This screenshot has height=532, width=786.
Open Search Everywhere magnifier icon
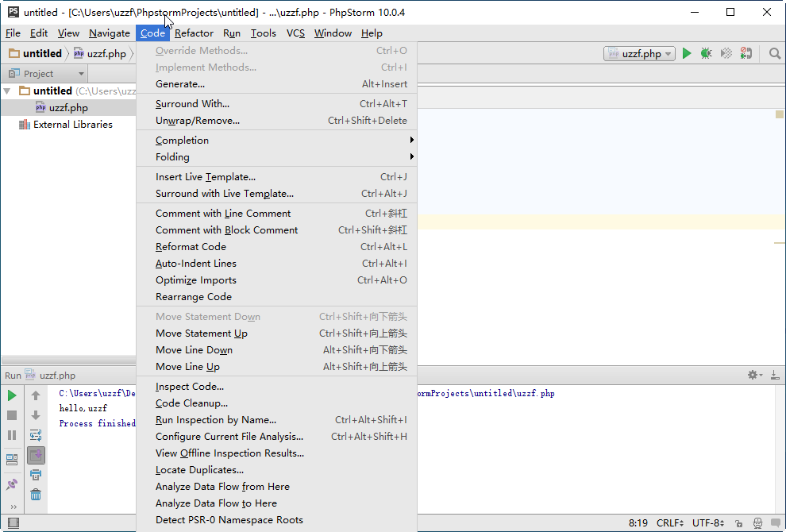774,53
